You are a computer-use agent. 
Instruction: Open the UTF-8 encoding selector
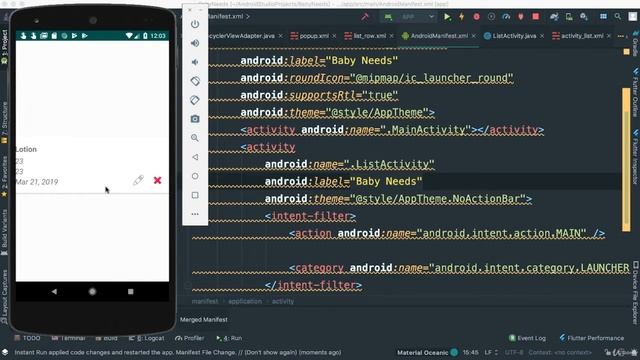click(513, 352)
